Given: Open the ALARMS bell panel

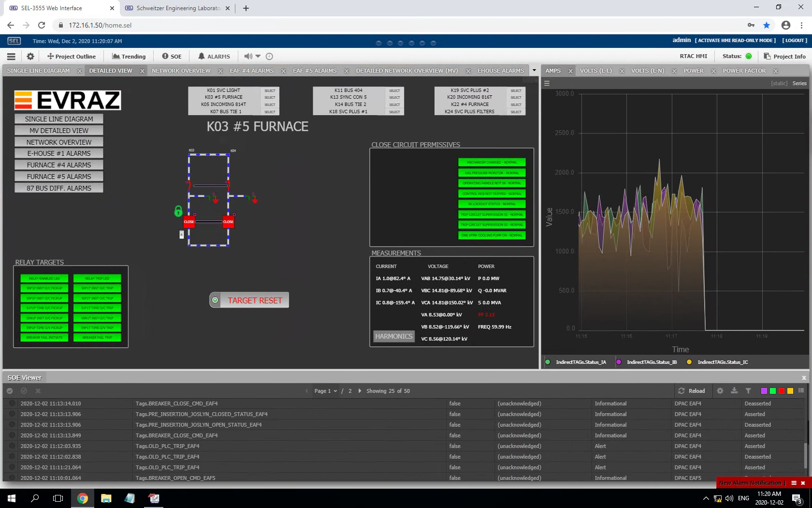Looking at the screenshot, I should 214,56.
